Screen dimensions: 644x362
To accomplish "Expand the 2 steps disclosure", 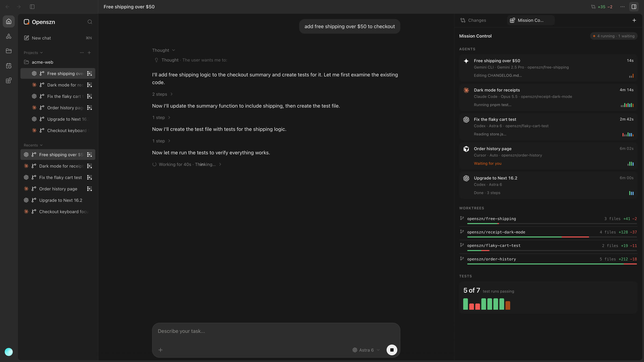I will point(162,94).
